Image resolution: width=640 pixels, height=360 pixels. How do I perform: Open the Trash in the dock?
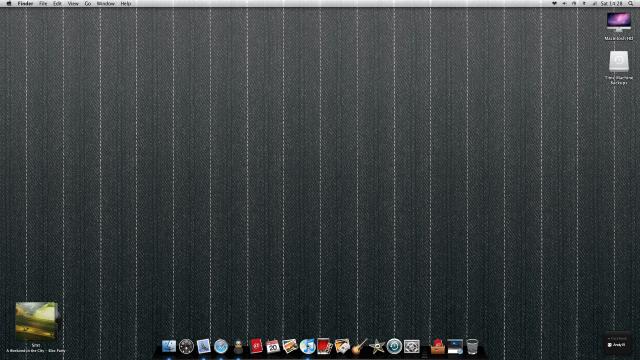(472, 346)
